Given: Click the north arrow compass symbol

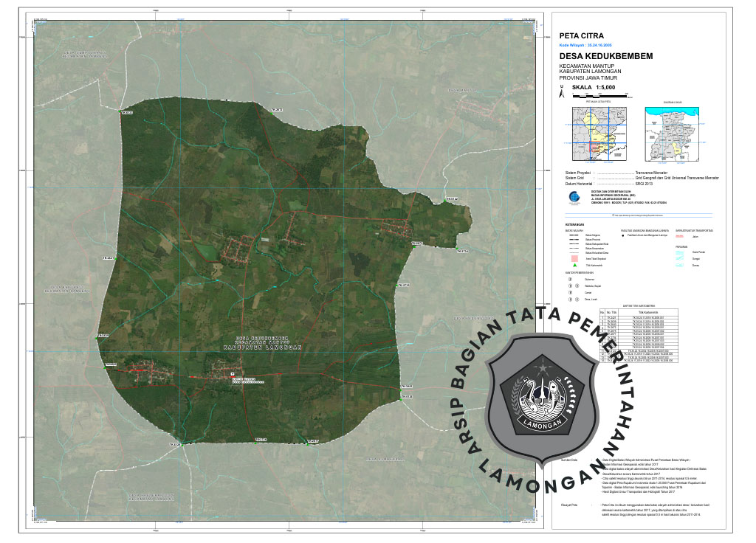Looking at the screenshot, I should [x=563, y=92].
